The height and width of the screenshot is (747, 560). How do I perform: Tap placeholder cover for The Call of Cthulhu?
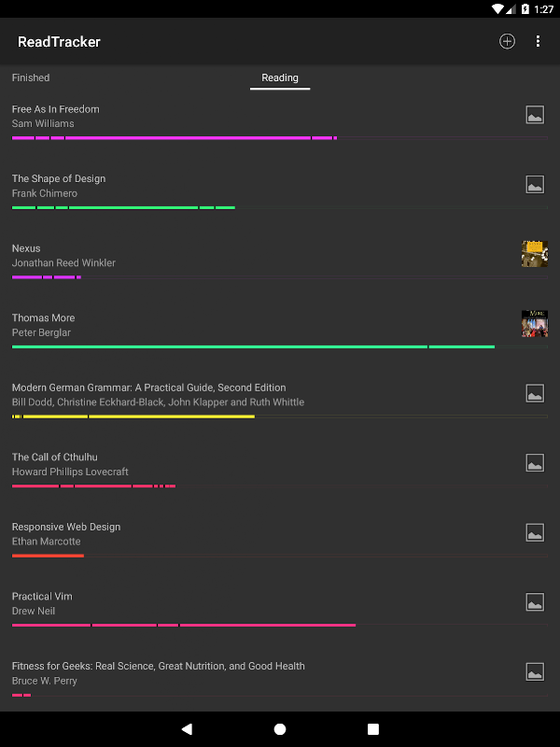click(535, 463)
